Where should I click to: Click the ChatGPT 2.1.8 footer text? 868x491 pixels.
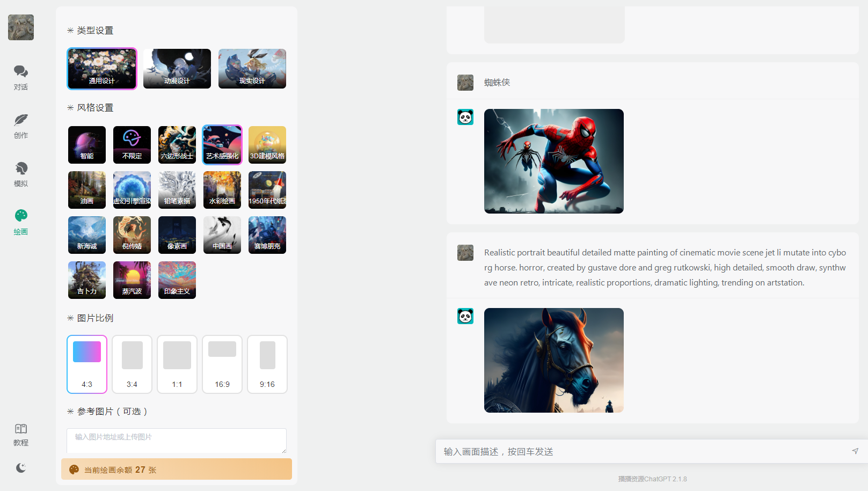[652, 479]
